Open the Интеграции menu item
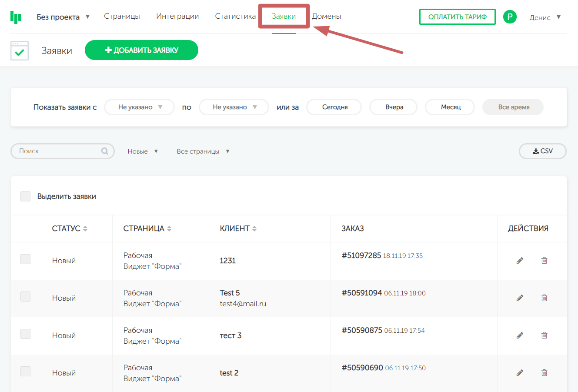 (177, 16)
